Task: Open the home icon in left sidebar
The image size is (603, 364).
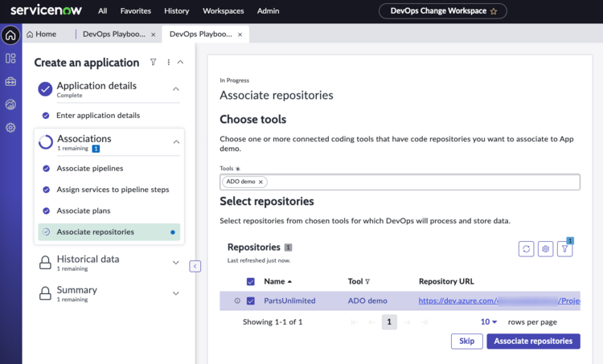Action: 10,35
